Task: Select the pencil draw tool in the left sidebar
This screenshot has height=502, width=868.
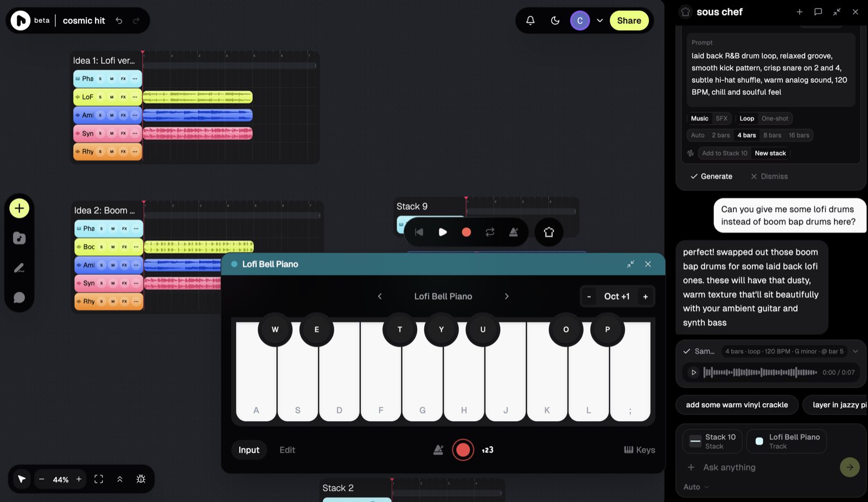Action: pyautogui.click(x=19, y=268)
